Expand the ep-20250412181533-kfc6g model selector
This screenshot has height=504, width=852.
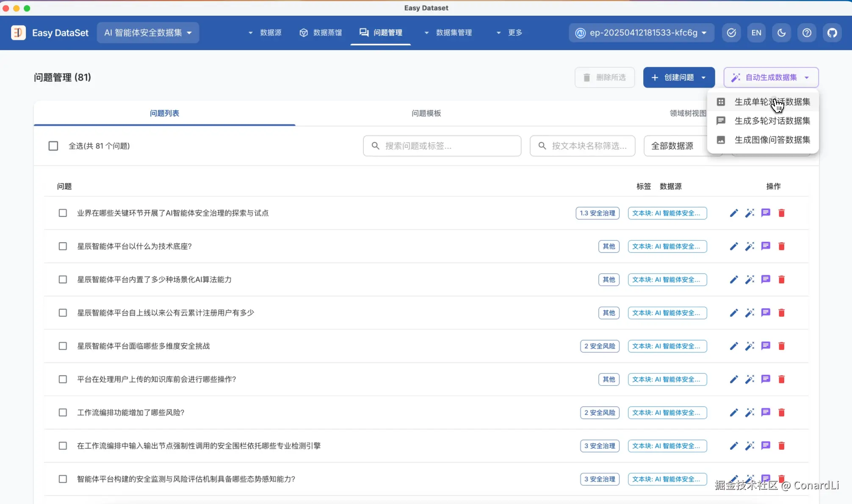[642, 33]
